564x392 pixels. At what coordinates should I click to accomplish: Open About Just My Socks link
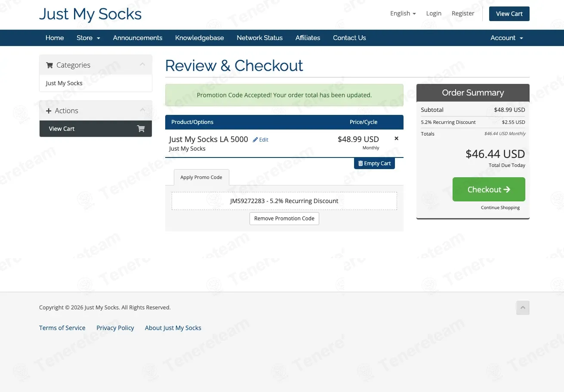pos(173,328)
